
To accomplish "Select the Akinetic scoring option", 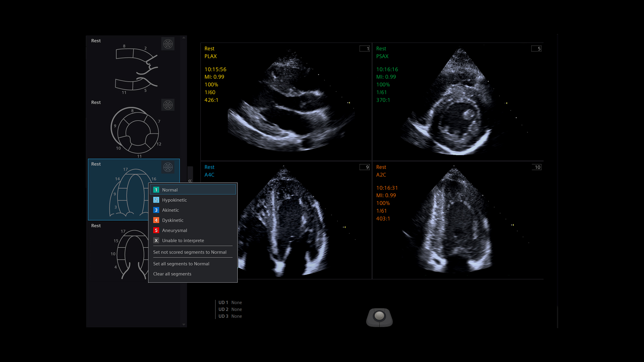I will point(170,210).
